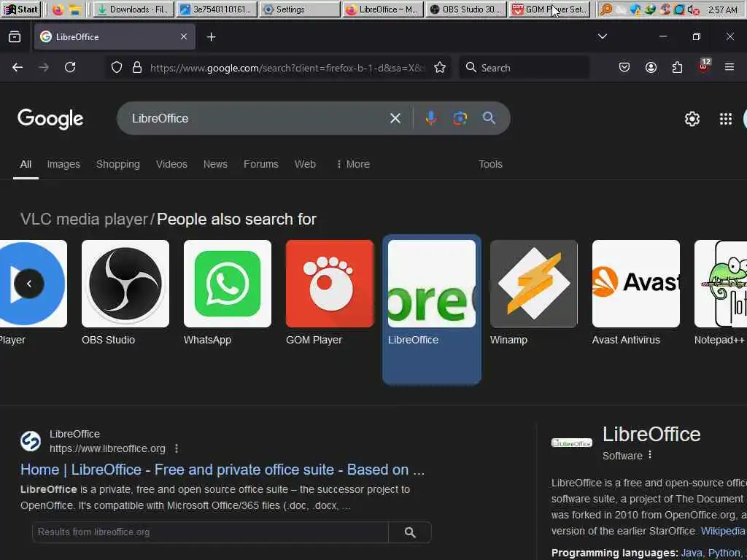Start voice search with the microphone icon
The image size is (747, 560).
pyautogui.click(x=430, y=118)
